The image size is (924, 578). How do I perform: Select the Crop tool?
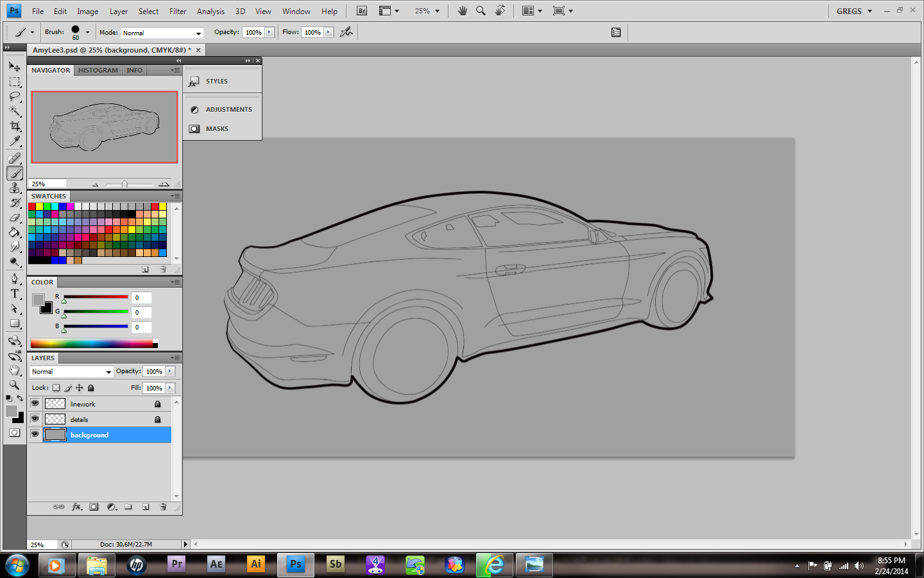[x=15, y=127]
